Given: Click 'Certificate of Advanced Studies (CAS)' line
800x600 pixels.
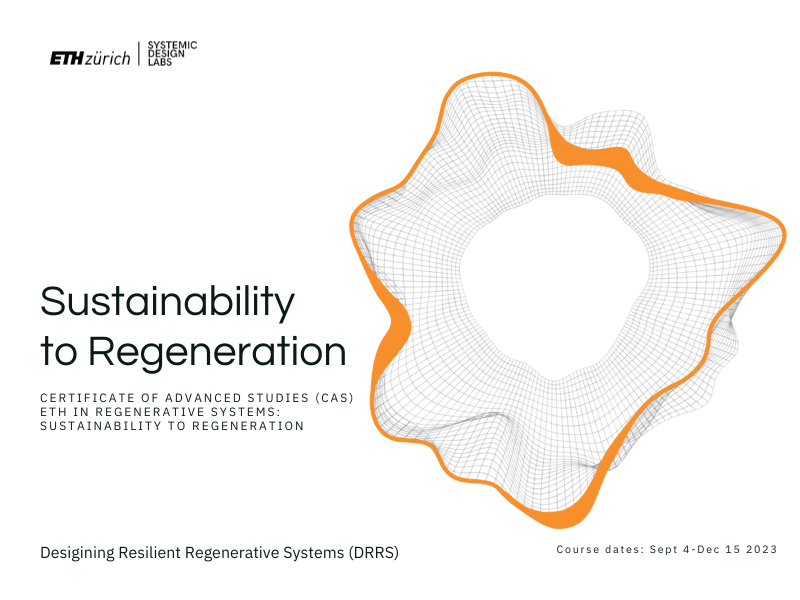Looking at the screenshot, I should click(x=197, y=398).
